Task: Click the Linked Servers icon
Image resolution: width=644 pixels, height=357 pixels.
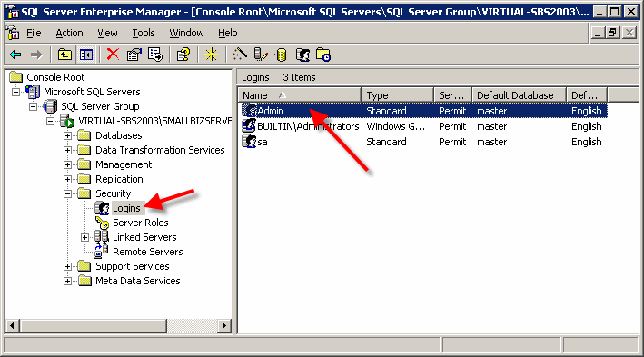Action: coord(102,236)
